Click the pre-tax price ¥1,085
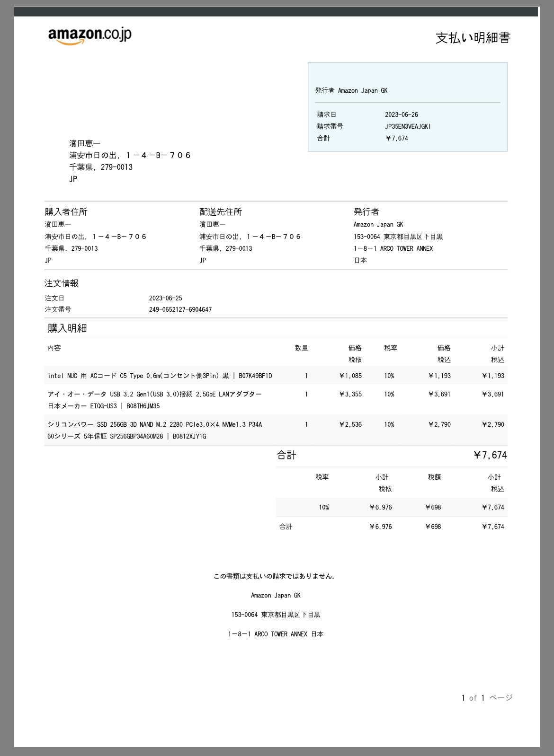The height and width of the screenshot is (756, 554). pos(350,376)
